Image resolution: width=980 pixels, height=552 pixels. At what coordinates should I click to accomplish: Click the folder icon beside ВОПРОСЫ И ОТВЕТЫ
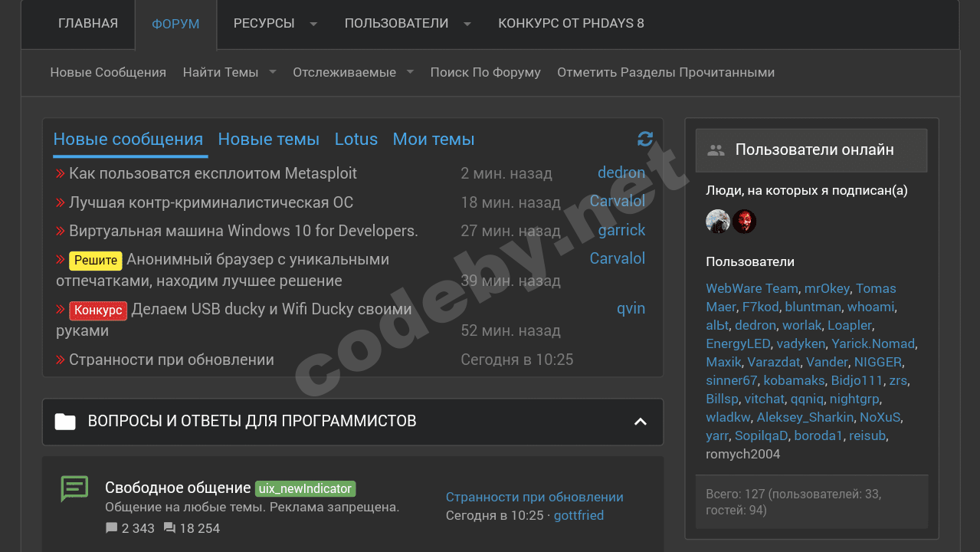(65, 421)
